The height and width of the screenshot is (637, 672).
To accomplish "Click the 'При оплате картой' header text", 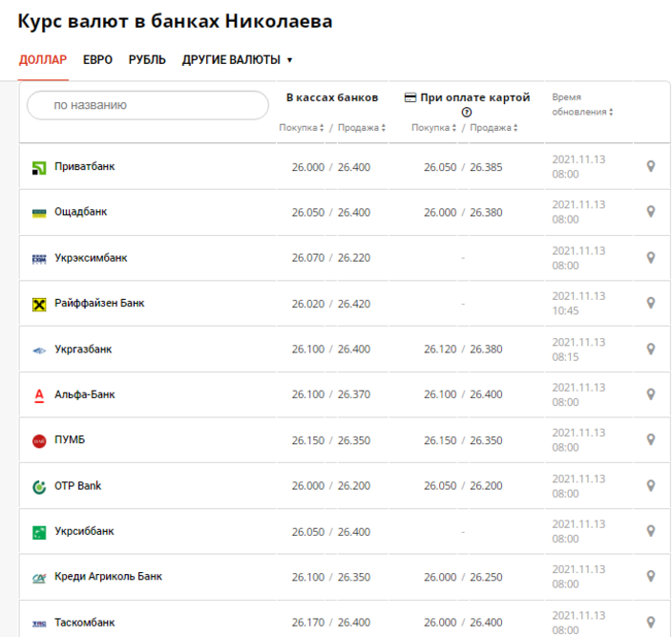I will [474, 97].
